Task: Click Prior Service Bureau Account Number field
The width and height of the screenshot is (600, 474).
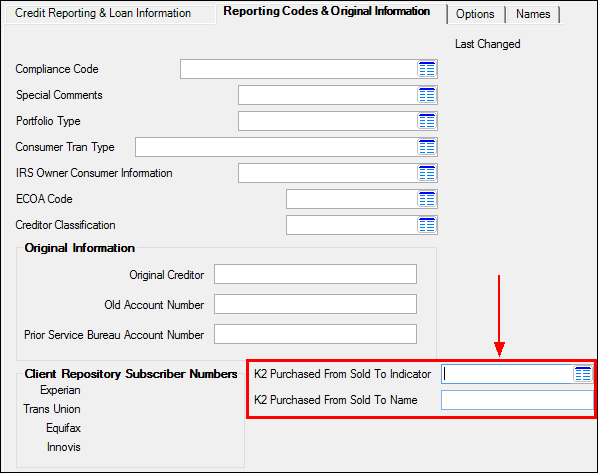Action: point(315,334)
